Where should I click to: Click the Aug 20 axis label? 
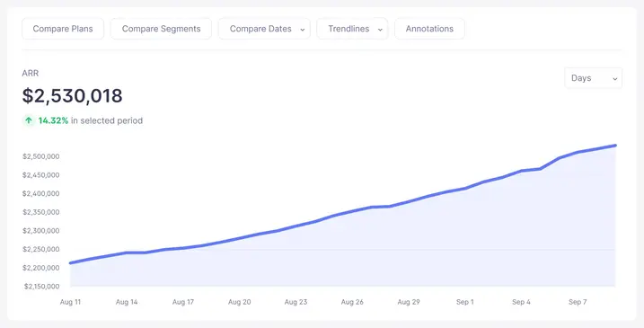[240, 302]
